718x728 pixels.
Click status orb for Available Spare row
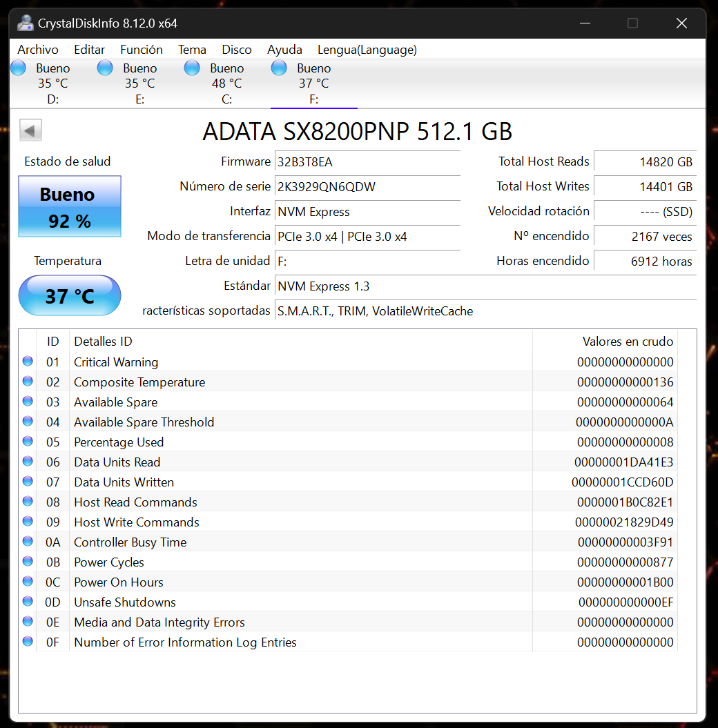(28, 401)
